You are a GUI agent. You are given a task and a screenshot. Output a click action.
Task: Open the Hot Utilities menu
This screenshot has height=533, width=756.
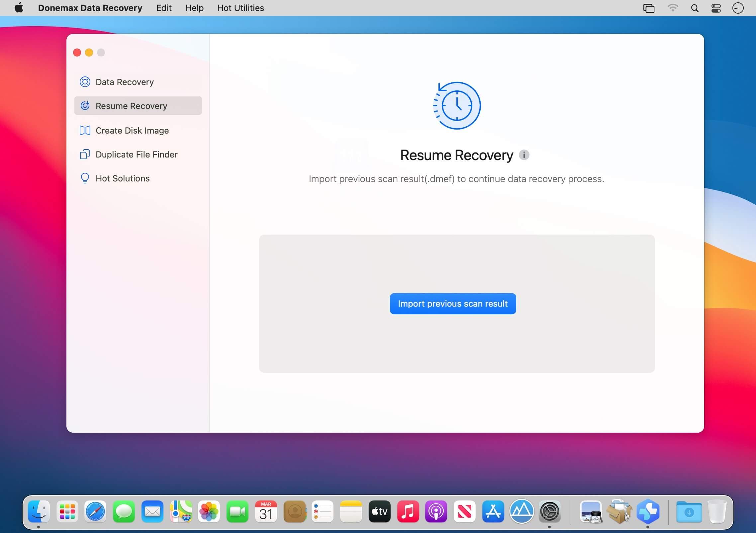pyautogui.click(x=240, y=8)
